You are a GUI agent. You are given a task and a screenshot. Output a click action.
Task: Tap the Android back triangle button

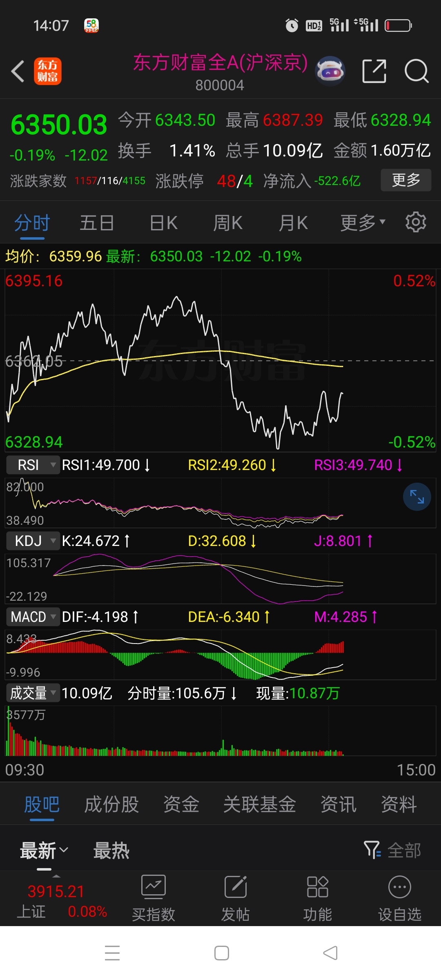pos(330,953)
